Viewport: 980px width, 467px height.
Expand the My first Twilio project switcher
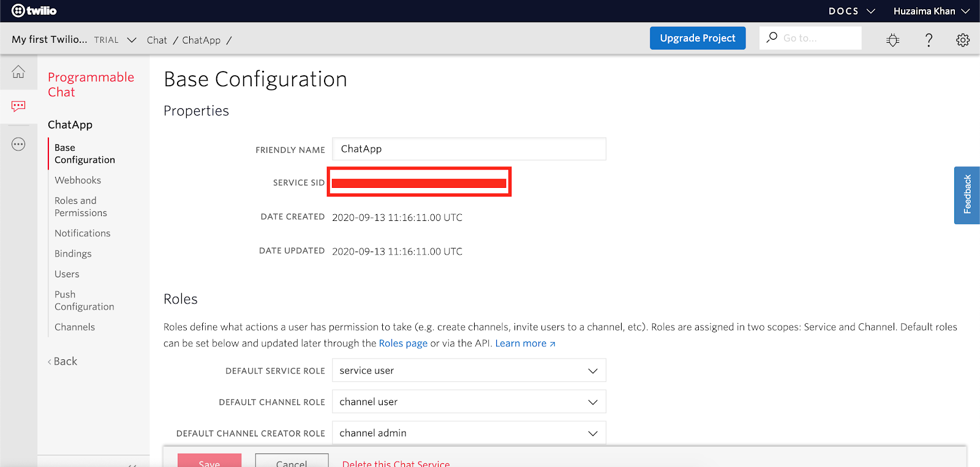73,40
